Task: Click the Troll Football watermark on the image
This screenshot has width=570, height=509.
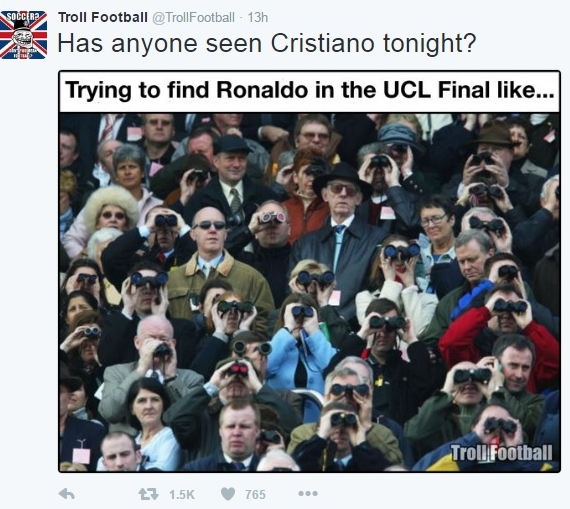Action: [x=501, y=453]
